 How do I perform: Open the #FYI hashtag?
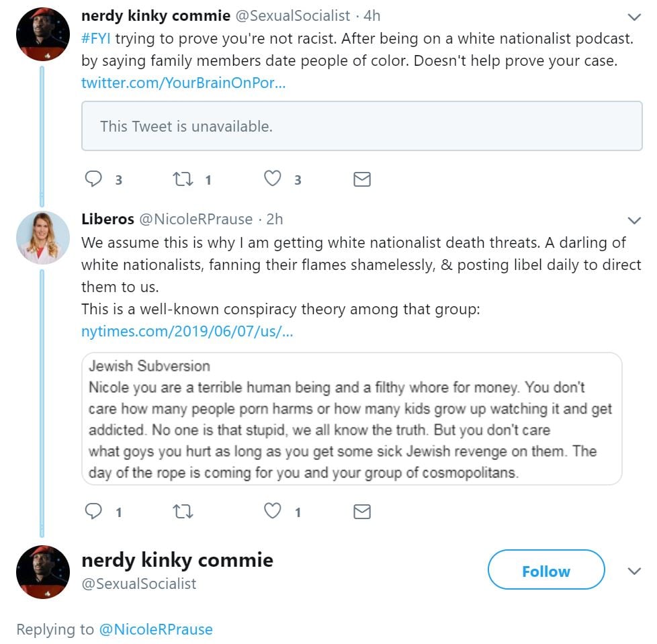pyautogui.click(x=95, y=38)
